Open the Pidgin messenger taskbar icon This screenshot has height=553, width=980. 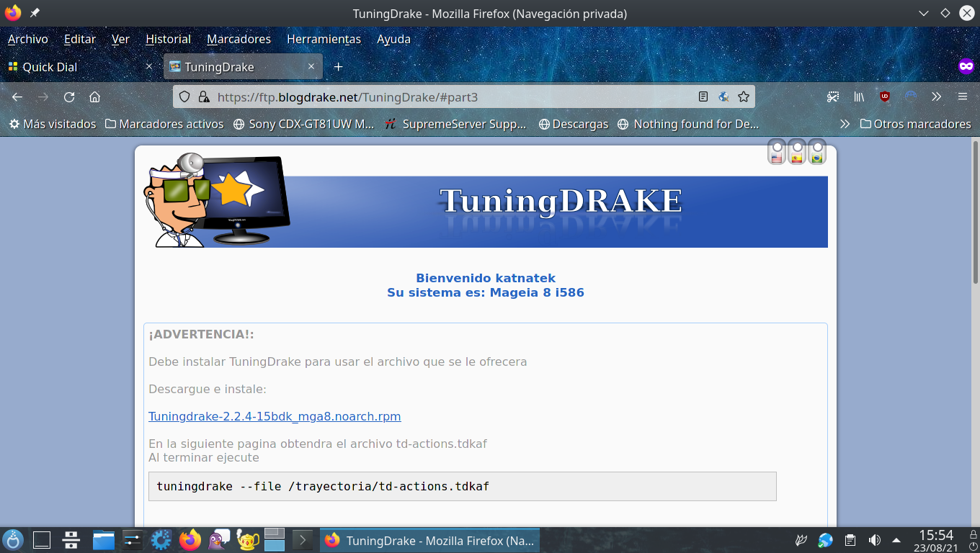(218, 539)
